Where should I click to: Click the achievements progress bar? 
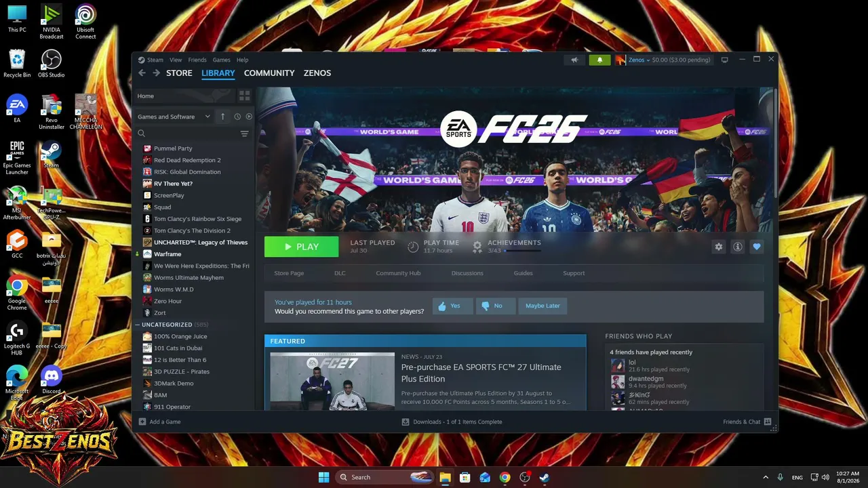tap(521, 251)
